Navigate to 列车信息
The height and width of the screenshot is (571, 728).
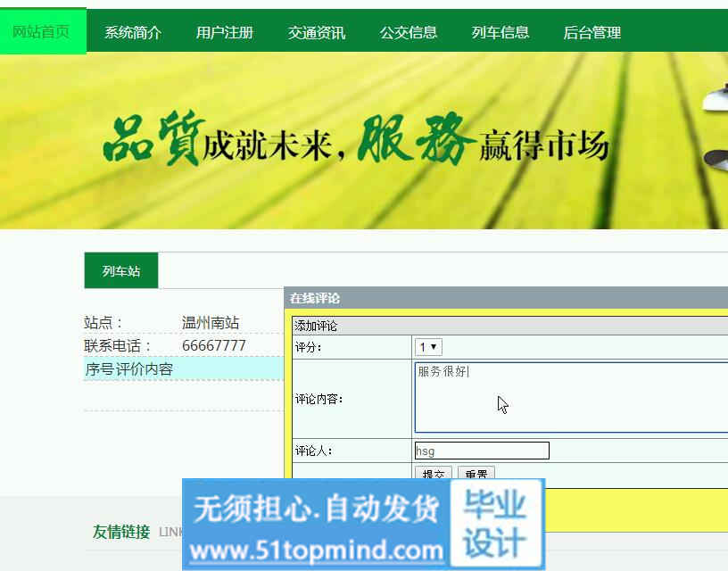coord(500,33)
